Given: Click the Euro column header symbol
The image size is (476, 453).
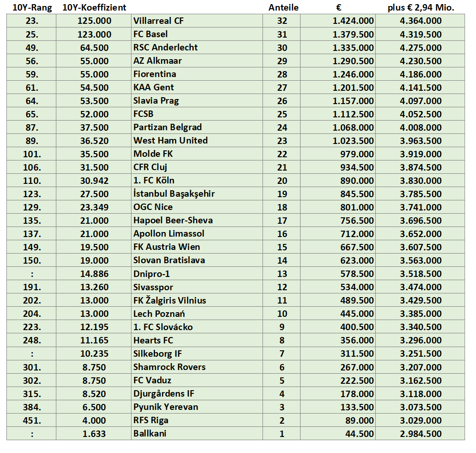Looking at the screenshot, I should click(339, 8).
